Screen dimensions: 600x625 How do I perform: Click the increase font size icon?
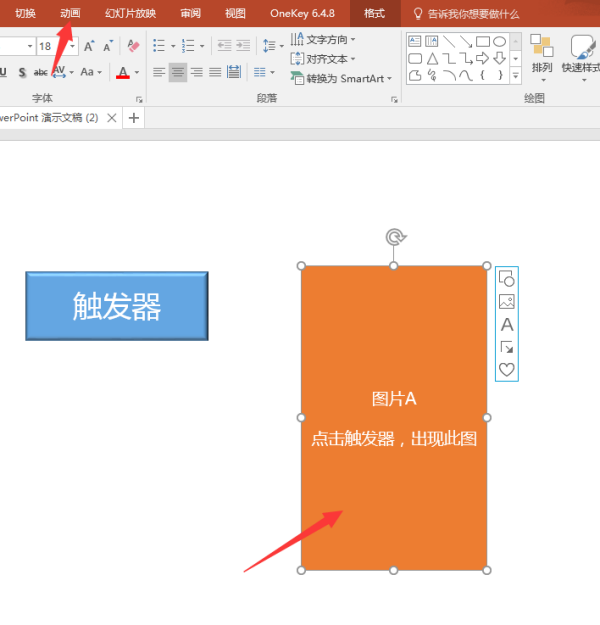pos(90,46)
